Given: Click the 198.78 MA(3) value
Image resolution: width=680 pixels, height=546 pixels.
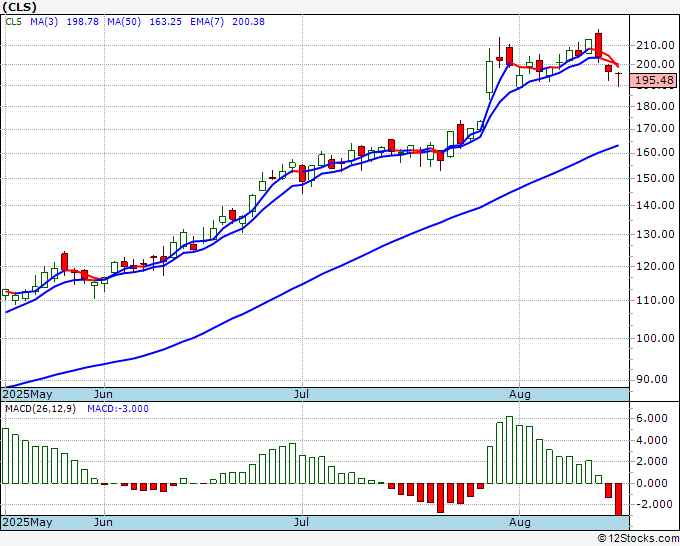Looking at the screenshot, I should [82, 22].
